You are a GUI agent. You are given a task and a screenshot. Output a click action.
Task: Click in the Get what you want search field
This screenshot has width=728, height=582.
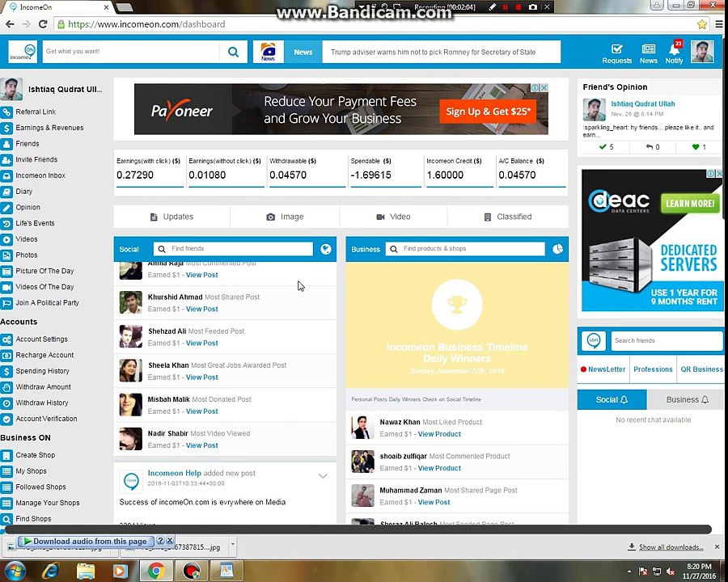tap(131, 52)
